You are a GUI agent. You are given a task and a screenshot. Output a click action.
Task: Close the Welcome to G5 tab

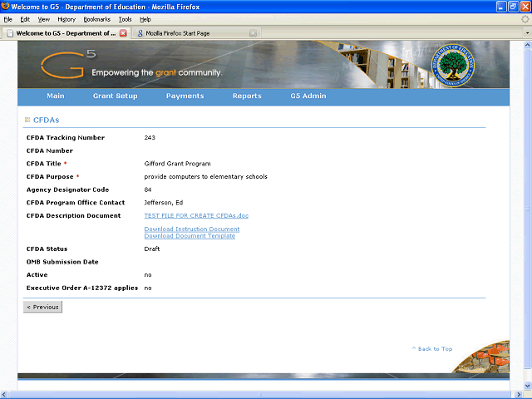(x=123, y=33)
